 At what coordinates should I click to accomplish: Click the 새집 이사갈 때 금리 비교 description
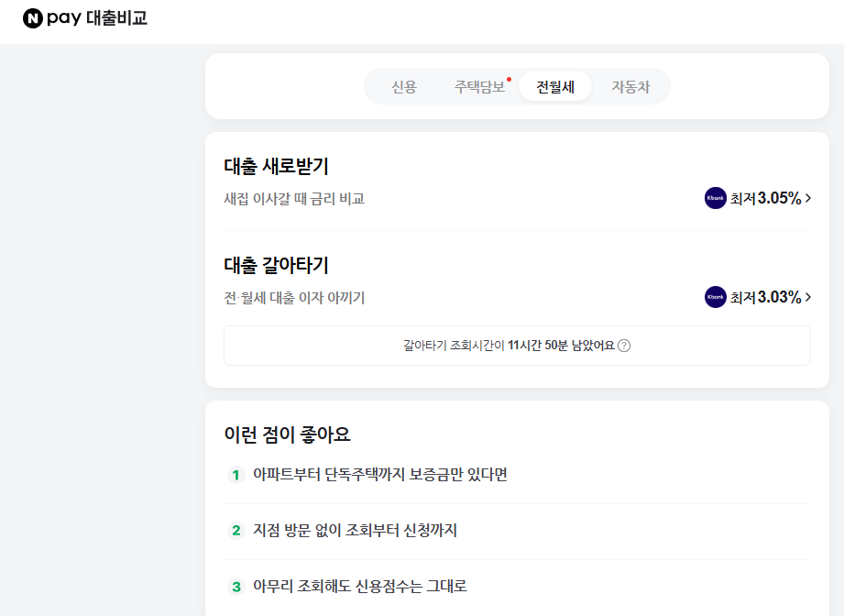(x=294, y=199)
